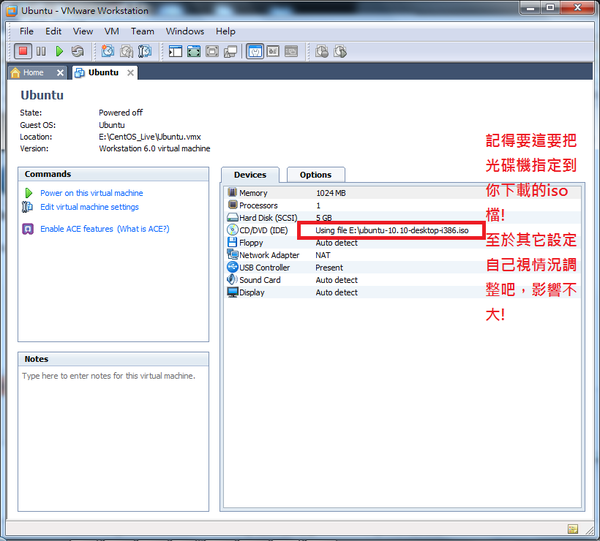Switch to the Home tab
This screenshot has height=541, width=600.
(x=33, y=73)
